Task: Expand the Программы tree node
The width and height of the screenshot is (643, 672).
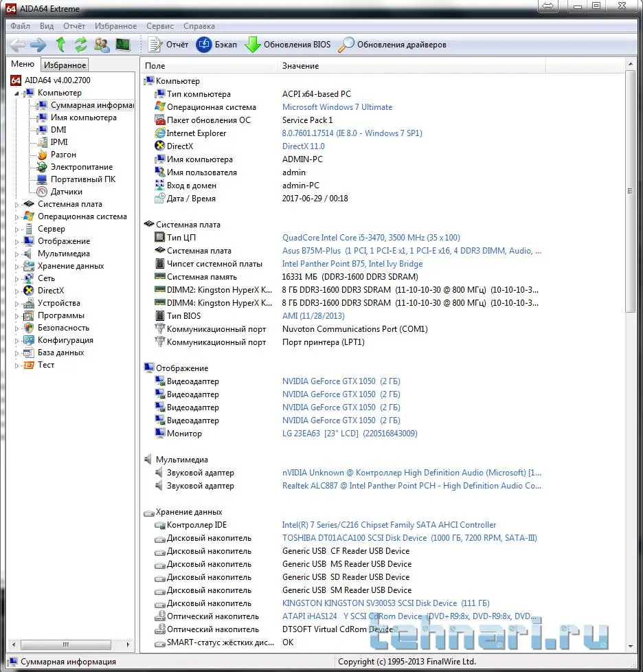Action: click(16, 316)
